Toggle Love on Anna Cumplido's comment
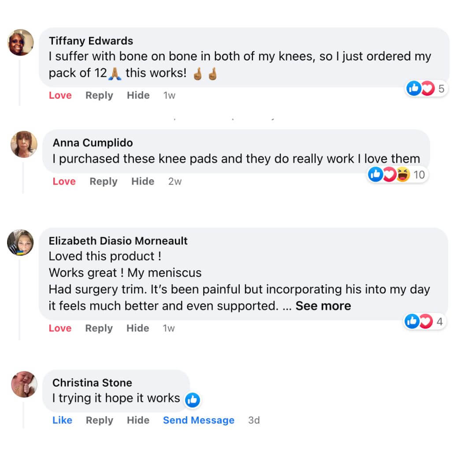Screen dimensions: 476x476 pos(64,181)
